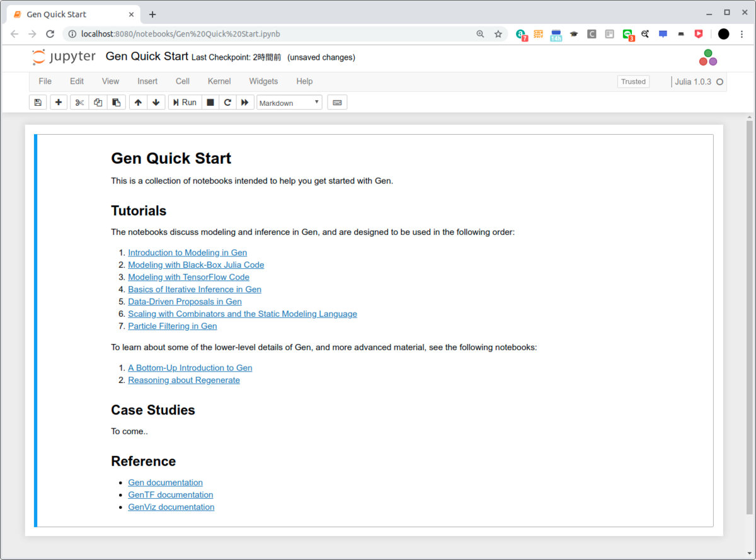The height and width of the screenshot is (560, 756).
Task: Cut selected cells with scissors icon
Action: pyautogui.click(x=79, y=102)
